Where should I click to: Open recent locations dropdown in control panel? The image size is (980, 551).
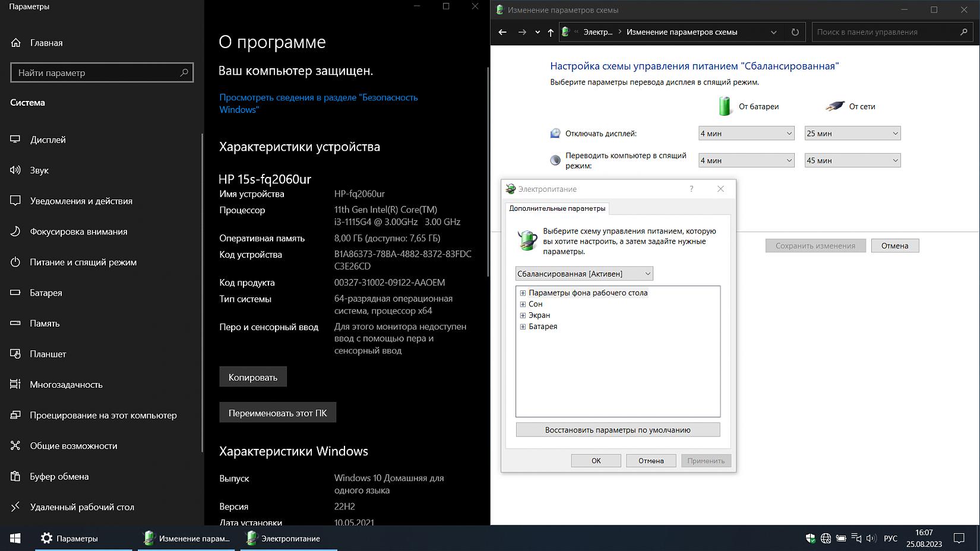538,32
